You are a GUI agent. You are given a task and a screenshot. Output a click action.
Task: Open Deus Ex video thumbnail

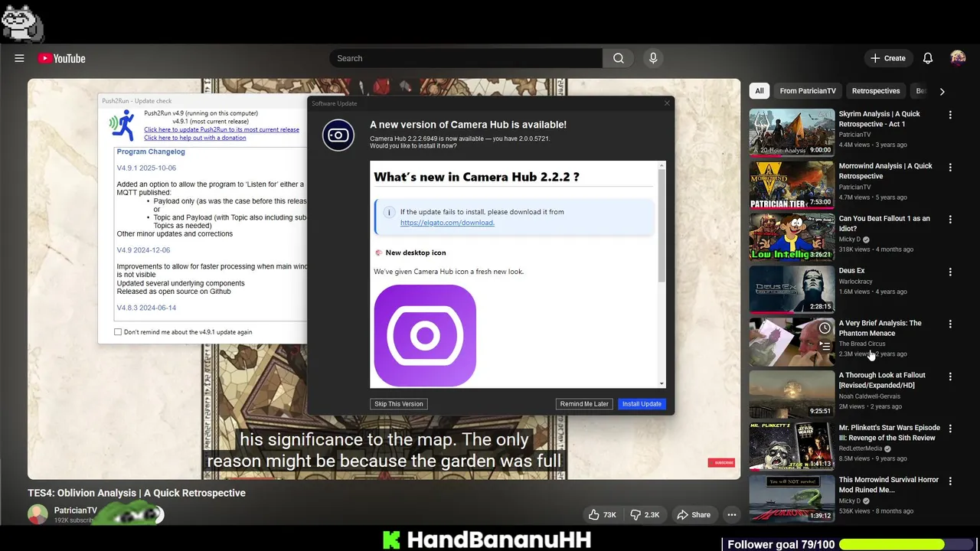coord(792,289)
